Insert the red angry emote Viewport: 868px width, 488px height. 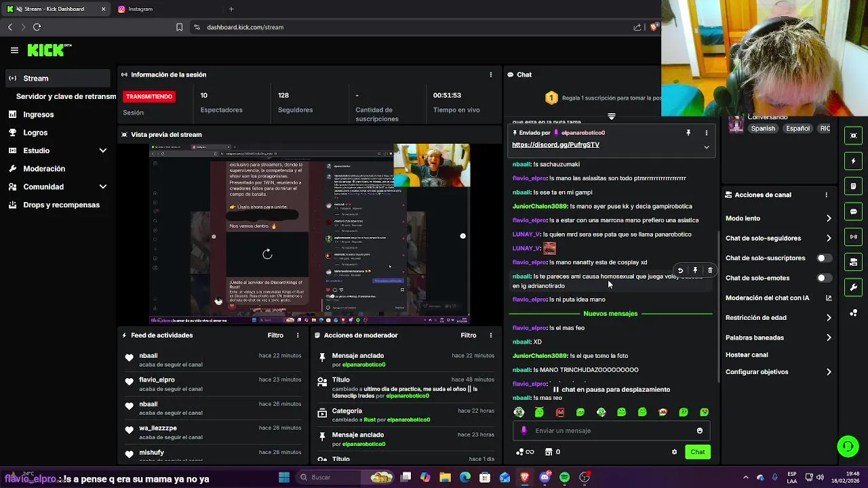click(x=560, y=412)
